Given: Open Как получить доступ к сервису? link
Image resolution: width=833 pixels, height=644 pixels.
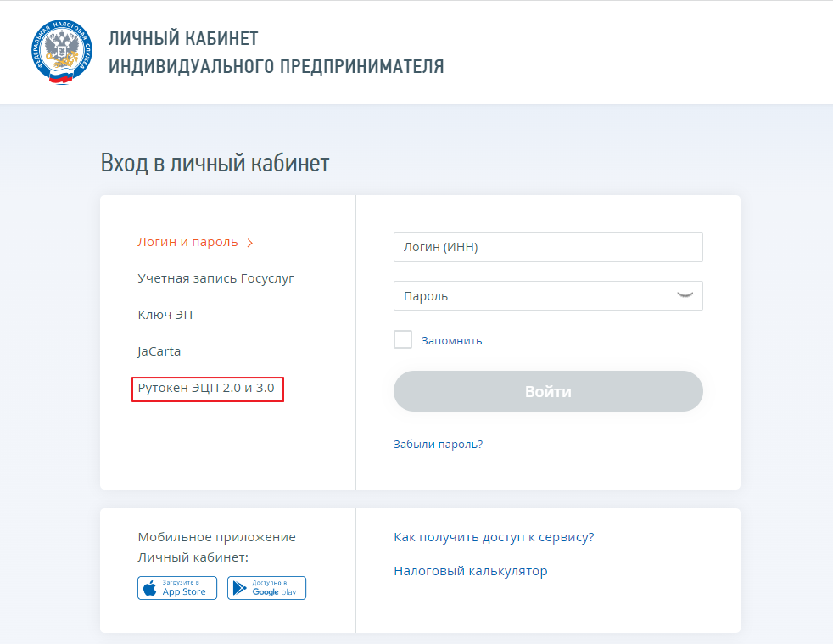Looking at the screenshot, I should (x=494, y=536).
